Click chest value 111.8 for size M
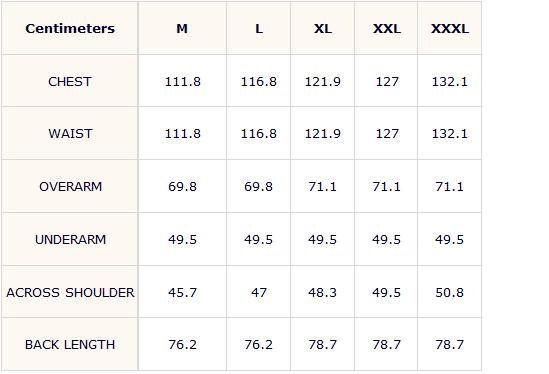 click(x=182, y=82)
